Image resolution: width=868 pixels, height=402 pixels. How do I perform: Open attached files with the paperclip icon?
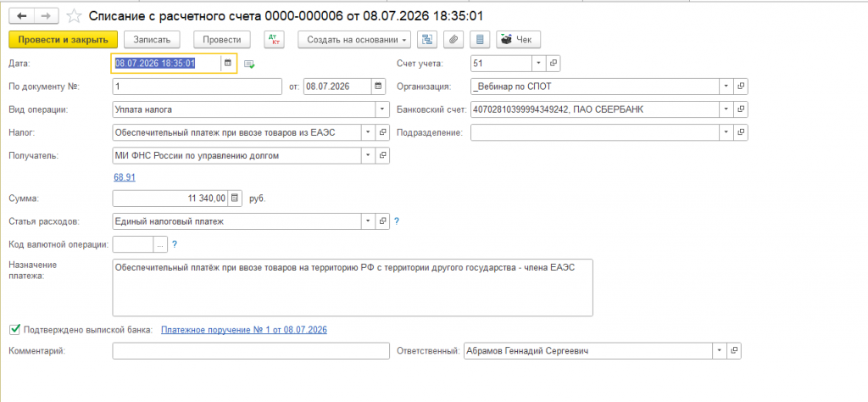(x=453, y=39)
